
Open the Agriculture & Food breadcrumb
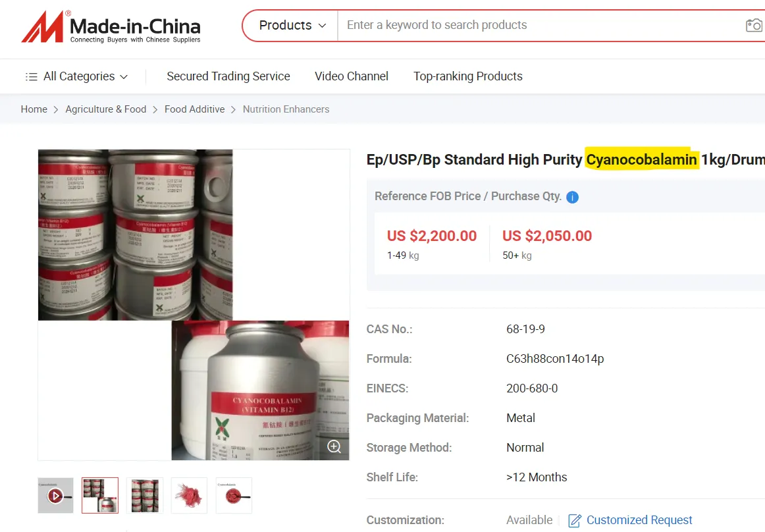point(106,109)
